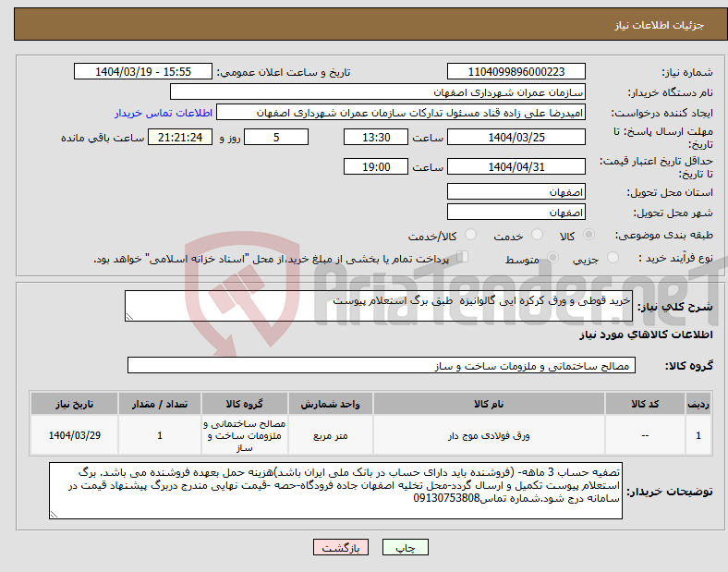
Task: Click the price validity date 1404/04/31
Action: click(516, 166)
